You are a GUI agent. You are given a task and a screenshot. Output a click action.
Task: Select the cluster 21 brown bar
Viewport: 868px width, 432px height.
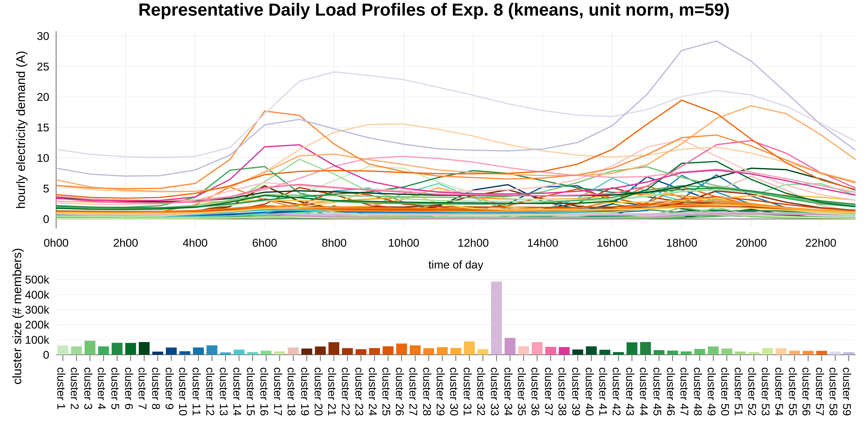(x=334, y=348)
